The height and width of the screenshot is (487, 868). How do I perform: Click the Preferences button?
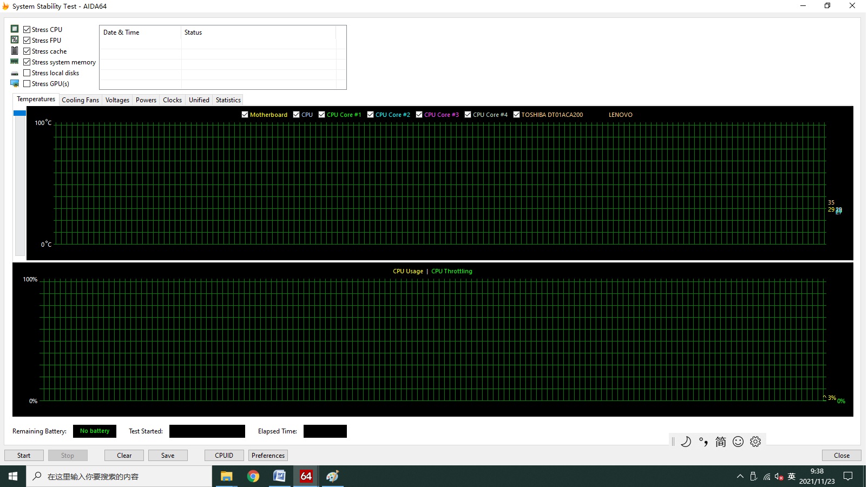point(268,456)
